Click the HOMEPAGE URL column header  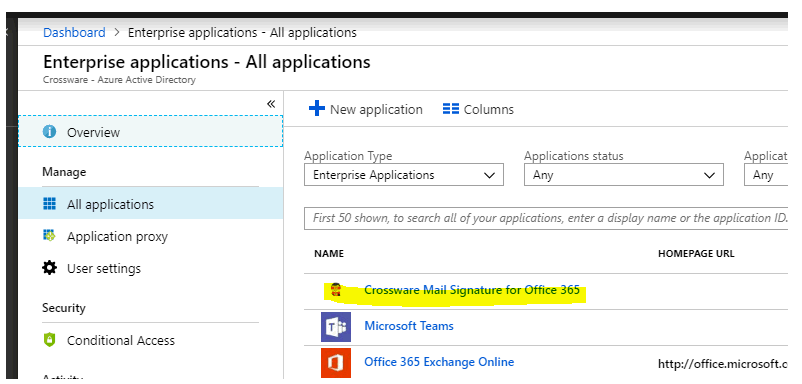click(696, 254)
